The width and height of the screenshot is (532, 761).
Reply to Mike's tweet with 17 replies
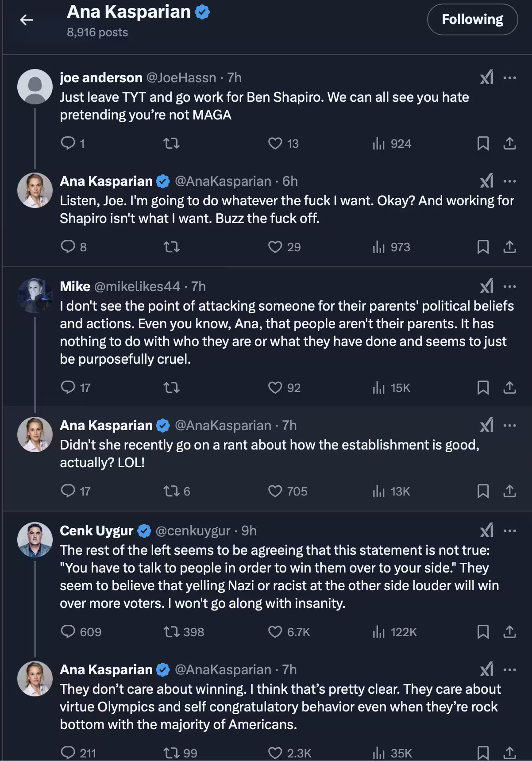68,388
